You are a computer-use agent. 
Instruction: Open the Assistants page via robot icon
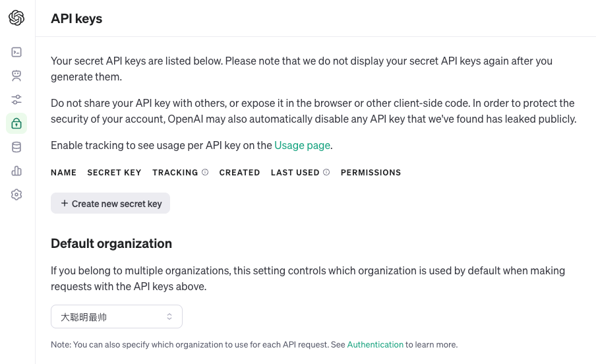(16, 76)
